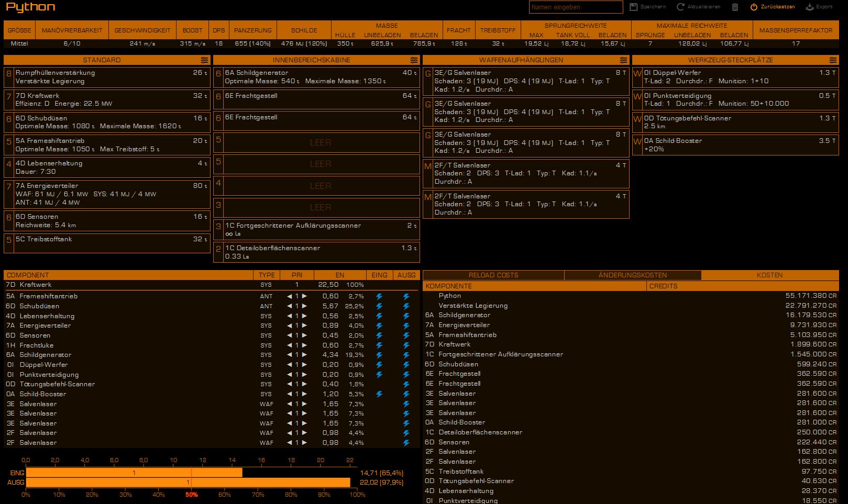Open the 1C Detailoberflächenscanner internal slot
Screen dimensions: 848x504
pos(316,252)
